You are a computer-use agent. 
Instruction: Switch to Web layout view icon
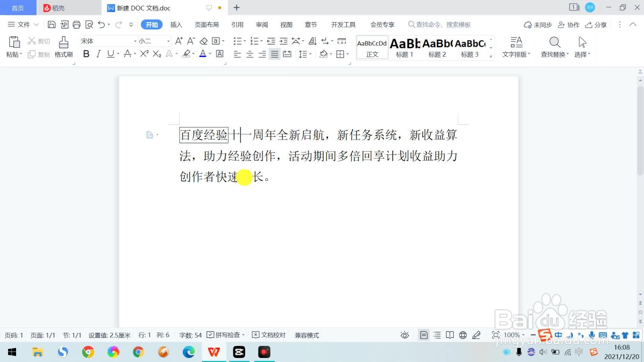[463, 335]
